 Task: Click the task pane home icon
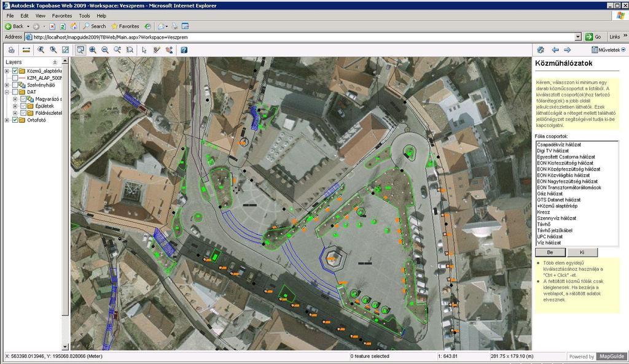click(x=541, y=50)
